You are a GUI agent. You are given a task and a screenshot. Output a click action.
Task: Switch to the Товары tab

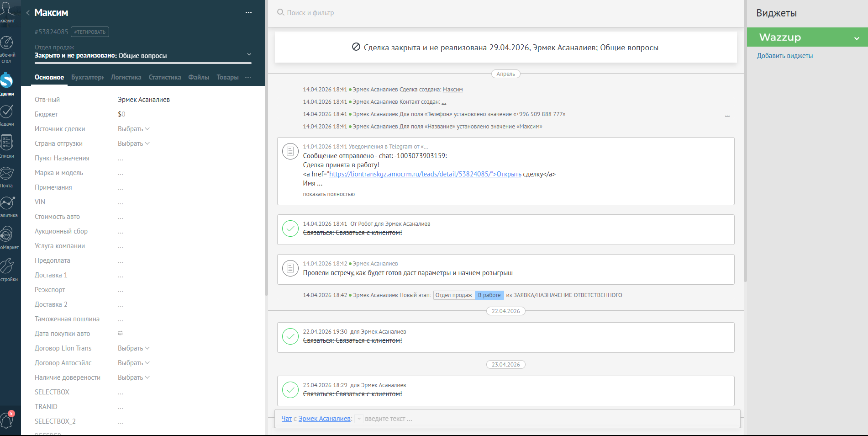(x=227, y=77)
